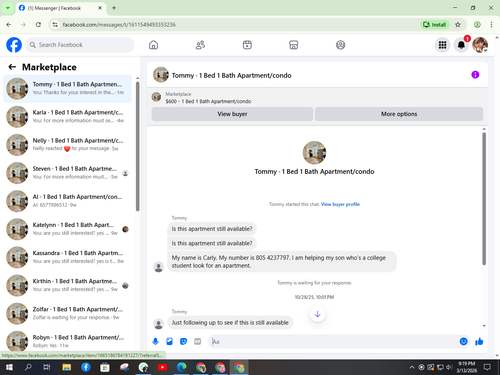Choose a sticker icon
The image size is (500, 375).
[183, 341]
